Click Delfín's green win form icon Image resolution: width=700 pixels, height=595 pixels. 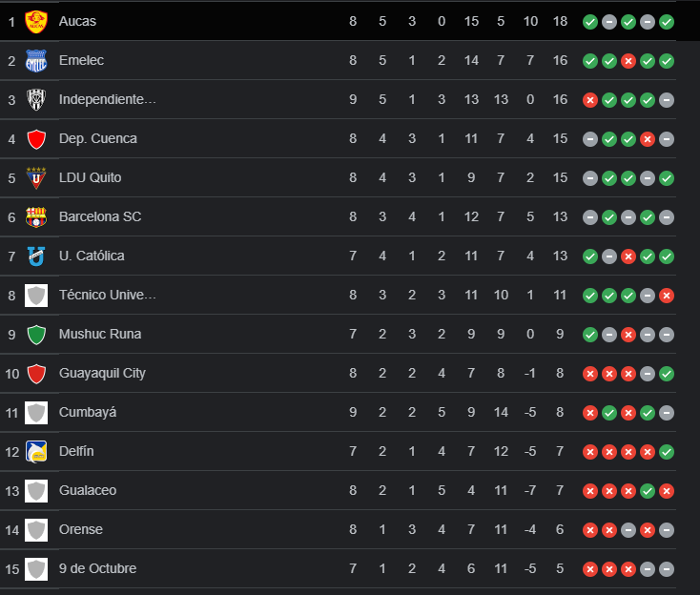coord(667,451)
